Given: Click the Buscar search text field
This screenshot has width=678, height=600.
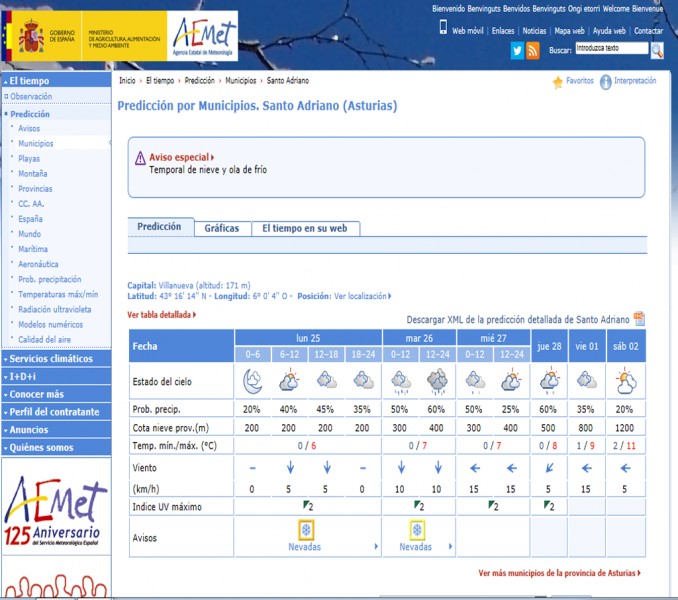Looking at the screenshot, I should coord(611,48).
